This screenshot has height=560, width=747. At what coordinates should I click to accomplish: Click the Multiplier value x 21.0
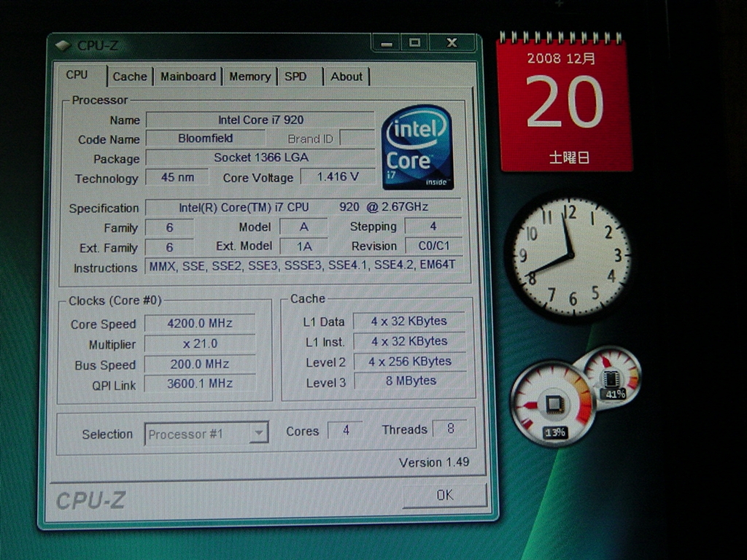[200, 343]
